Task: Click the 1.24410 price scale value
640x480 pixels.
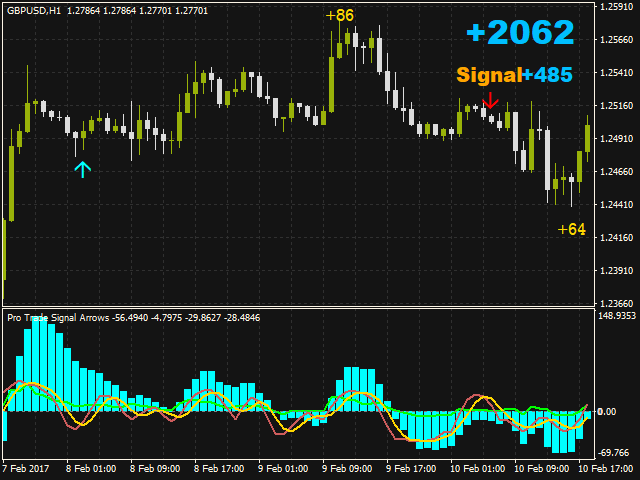Action: pos(616,204)
